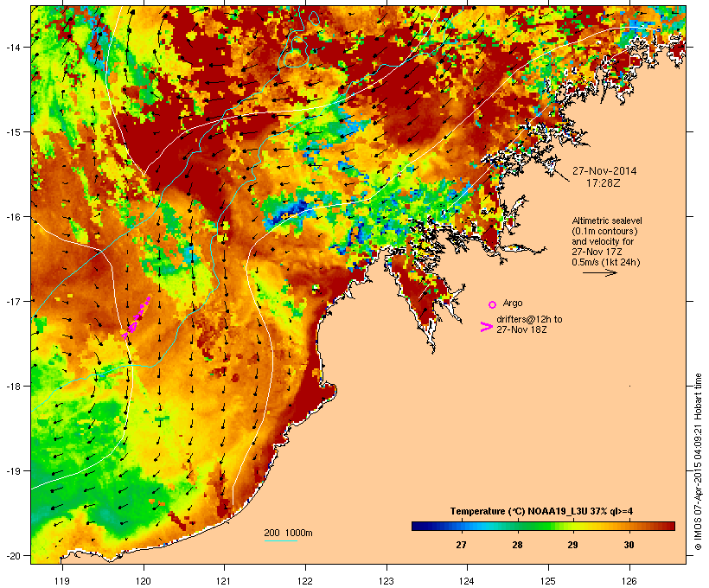The width and height of the screenshot is (709, 588).
Task: Click longitude axis label 122
Action: pyautogui.click(x=305, y=581)
